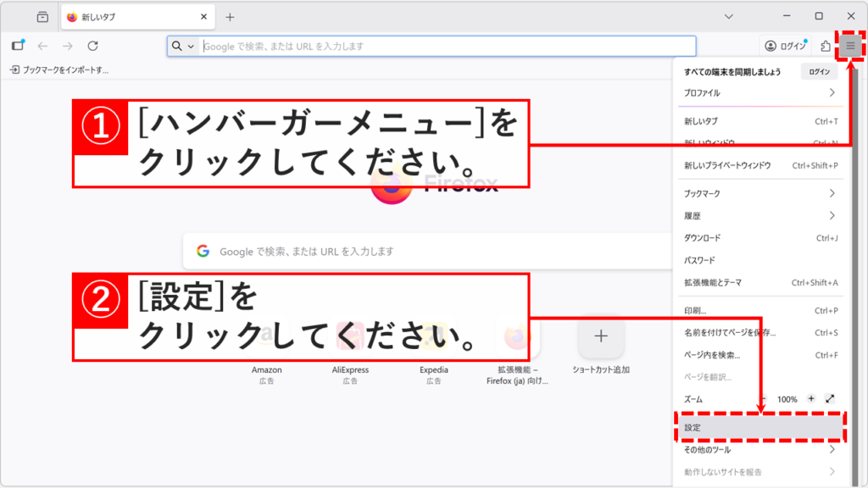The image size is (868, 488).
Task: Switch to the 新しいタブ tab
Action: (x=119, y=15)
